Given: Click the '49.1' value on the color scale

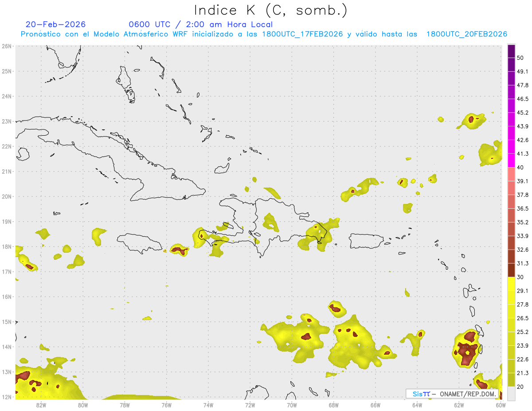Looking at the screenshot, I should [522, 71].
